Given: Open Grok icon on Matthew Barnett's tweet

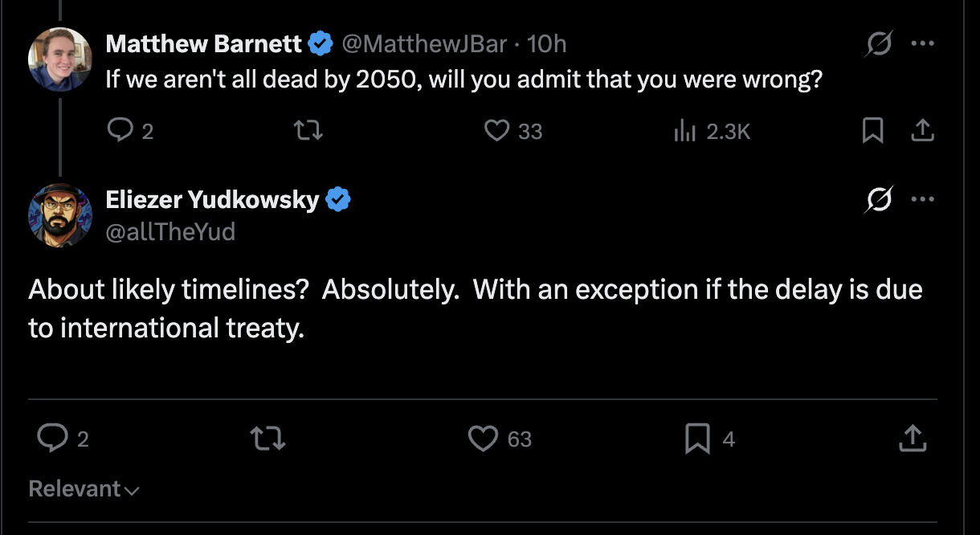Looking at the screenshot, I should click(878, 45).
